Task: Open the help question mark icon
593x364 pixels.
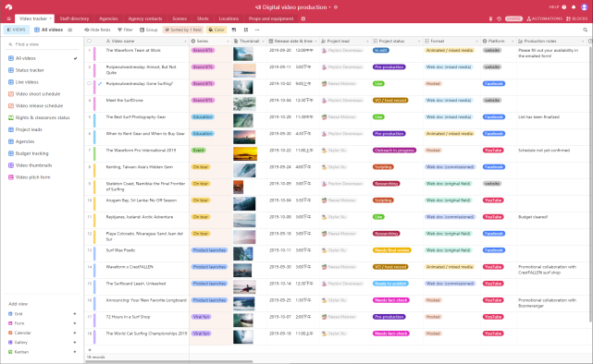Action: (564, 7)
